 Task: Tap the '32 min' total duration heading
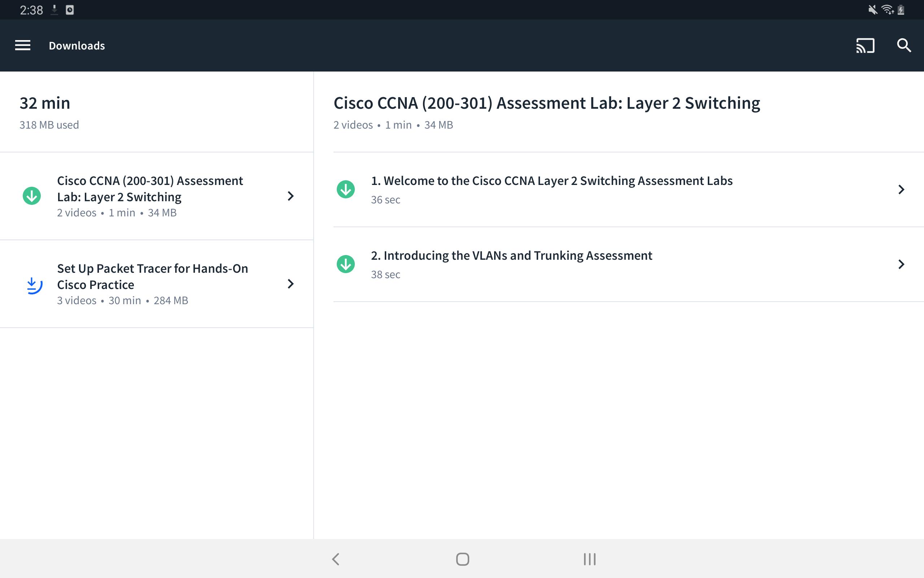[x=45, y=103]
